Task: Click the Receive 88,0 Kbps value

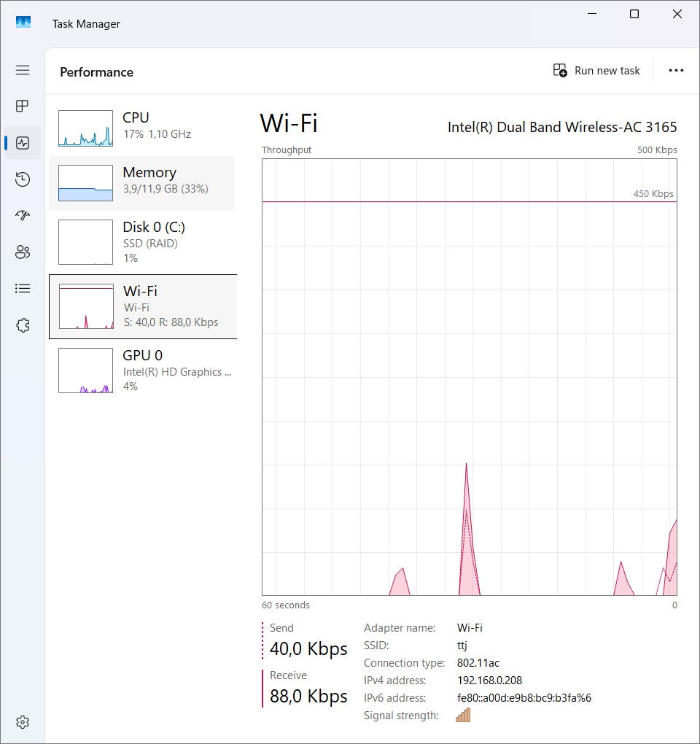Action: click(x=308, y=696)
